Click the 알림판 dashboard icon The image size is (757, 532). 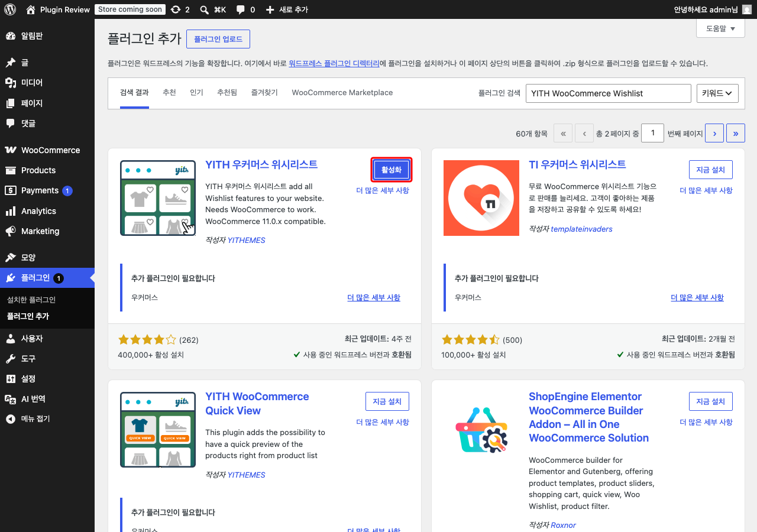coord(10,36)
